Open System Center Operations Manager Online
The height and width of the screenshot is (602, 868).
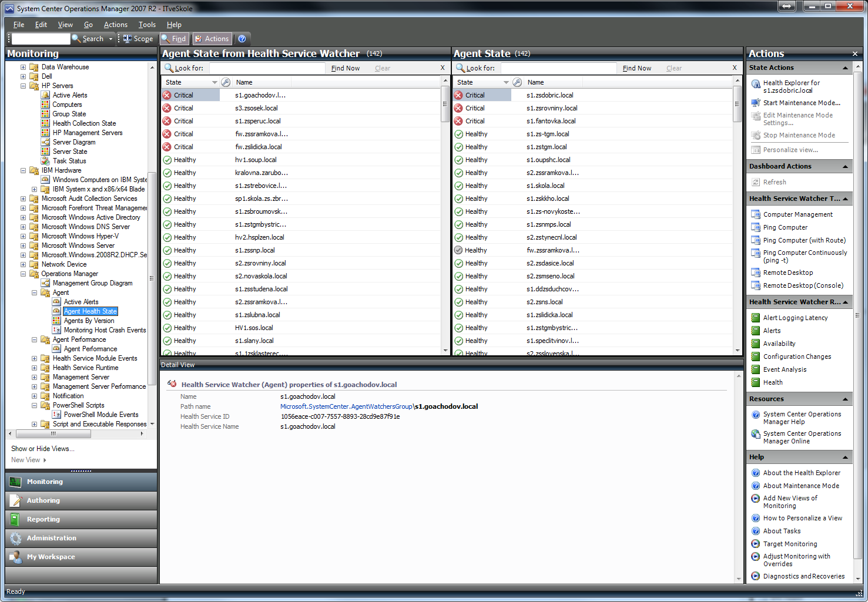click(x=802, y=437)
